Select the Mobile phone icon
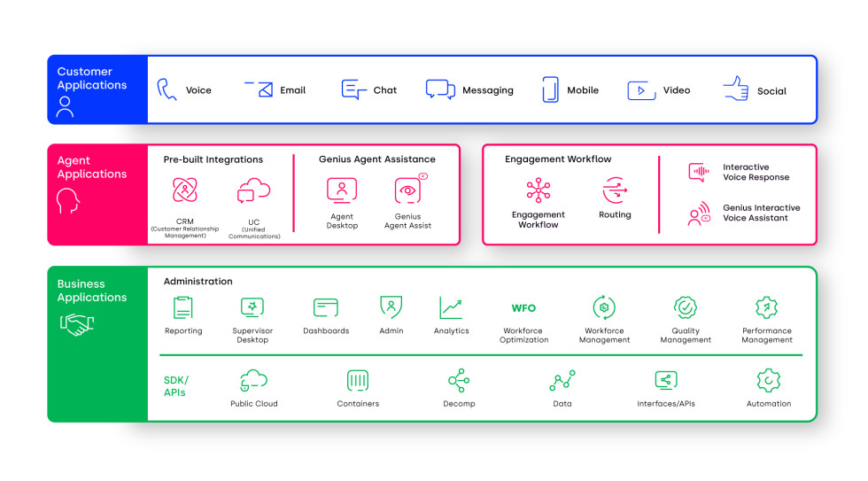868x481 pixels. (550, 89)
